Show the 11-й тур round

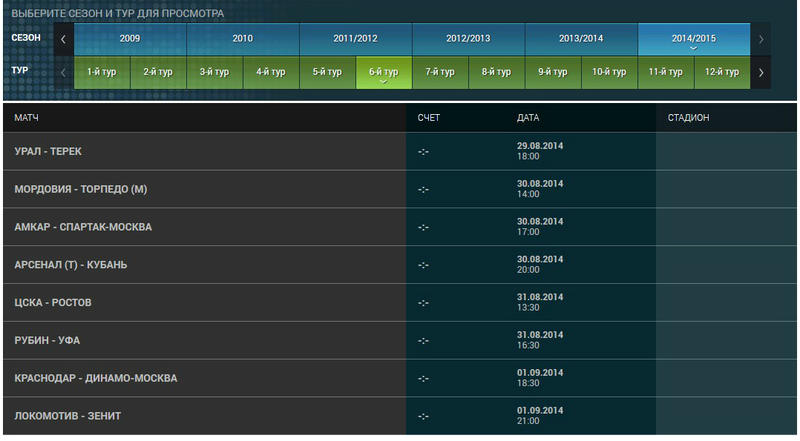coord(666,72)
